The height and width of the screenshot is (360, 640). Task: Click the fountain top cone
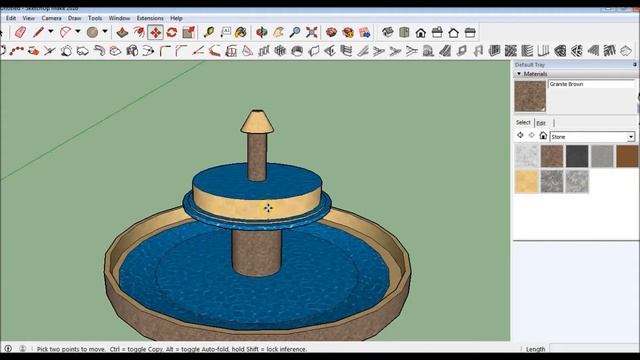257,121
